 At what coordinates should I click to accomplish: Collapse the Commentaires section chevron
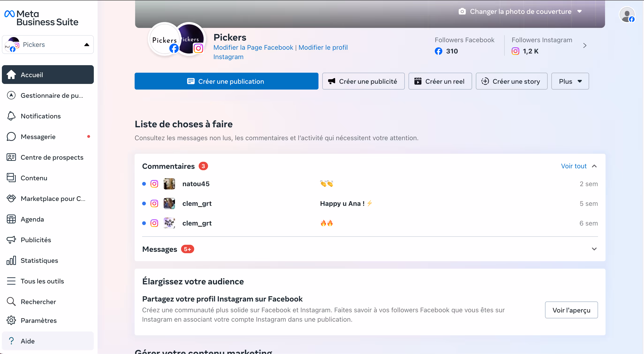click(594, 166)
